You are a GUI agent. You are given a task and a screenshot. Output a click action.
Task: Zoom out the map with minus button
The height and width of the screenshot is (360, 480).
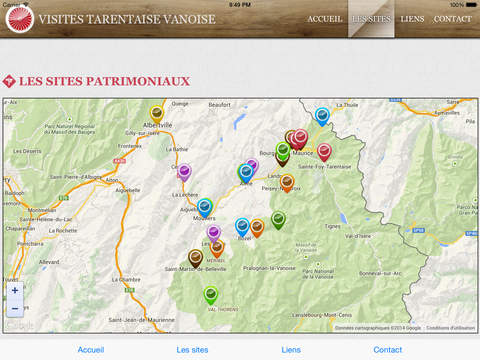pyautogui.click(x=15, y=308)
